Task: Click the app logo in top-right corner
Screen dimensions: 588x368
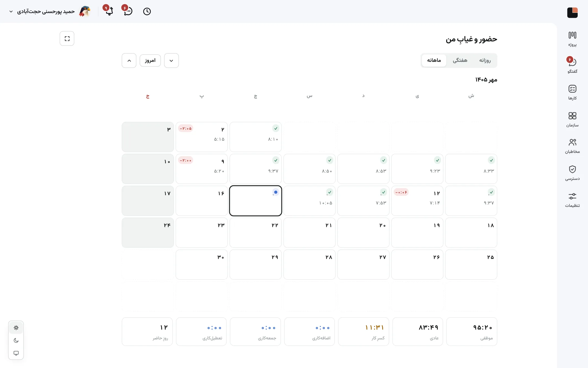Action: tap(572, 13)
